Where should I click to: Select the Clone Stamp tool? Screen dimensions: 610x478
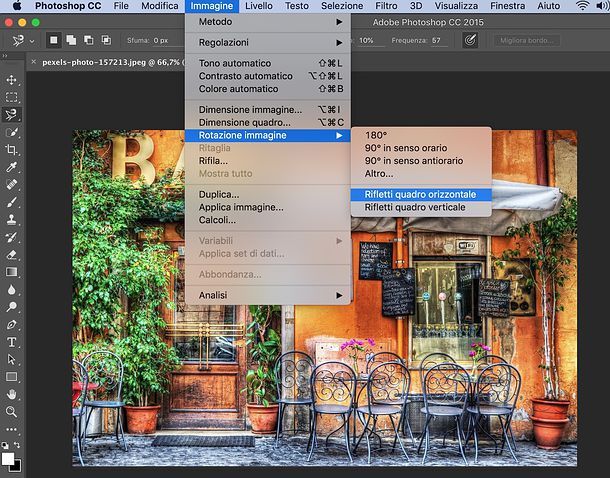11,219
